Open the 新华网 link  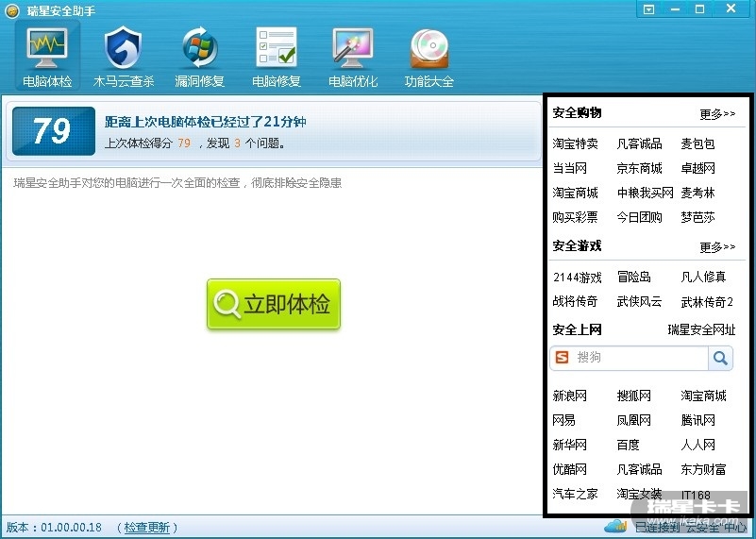[x=569, y=445]
